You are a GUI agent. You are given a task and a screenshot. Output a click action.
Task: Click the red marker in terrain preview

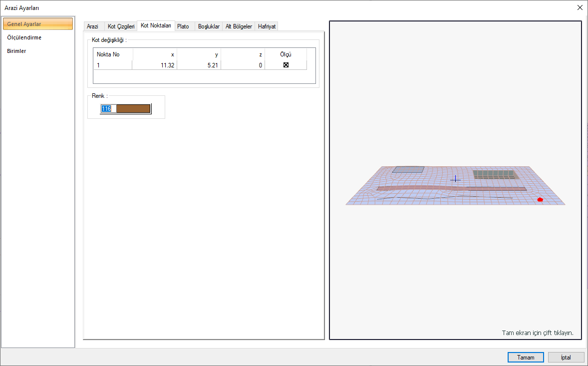coord(540,200)
